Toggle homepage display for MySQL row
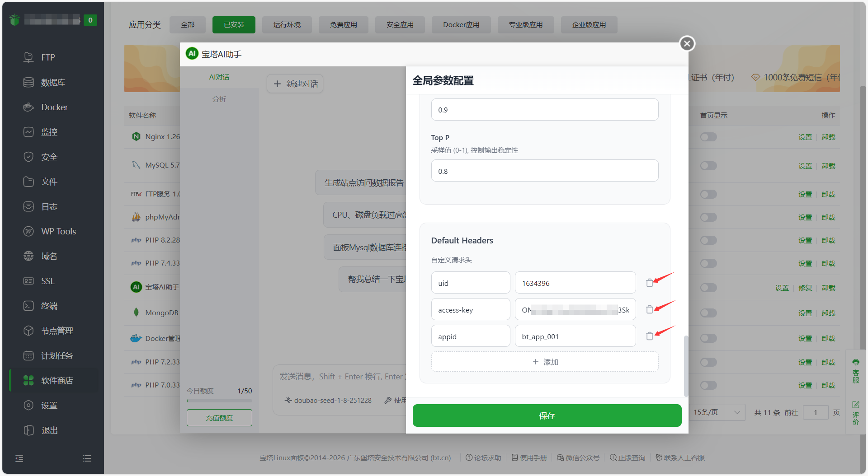The height and width of the screenshot is (476, 868). coord(708,166)
